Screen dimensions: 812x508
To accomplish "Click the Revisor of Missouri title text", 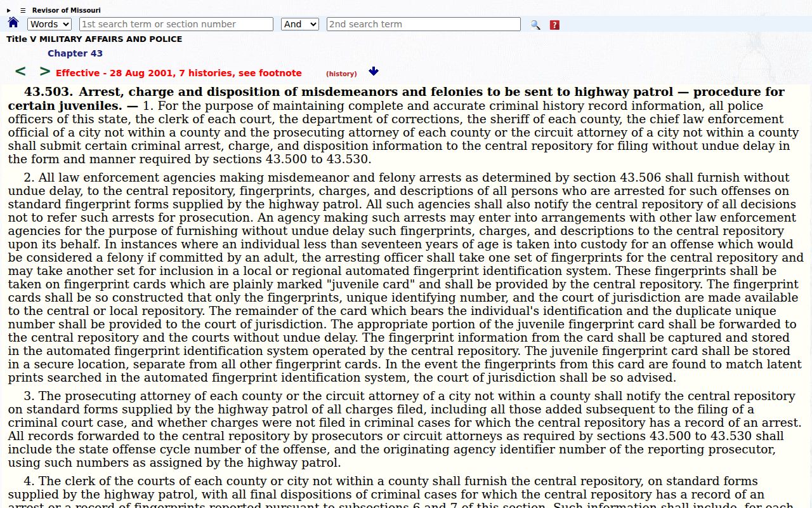I will [67, 10].
